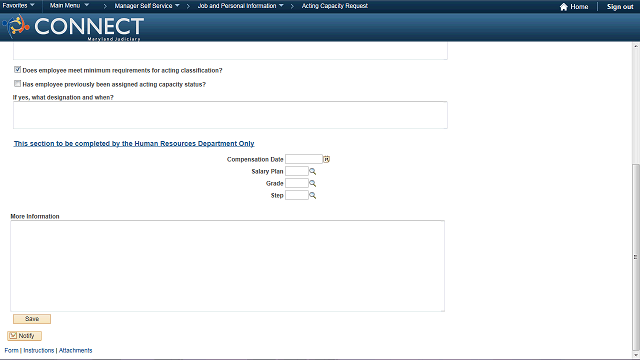Select Acting Capacity Request breadcrumb
Viewport: 640px width, 360px height.
[335, 6]
